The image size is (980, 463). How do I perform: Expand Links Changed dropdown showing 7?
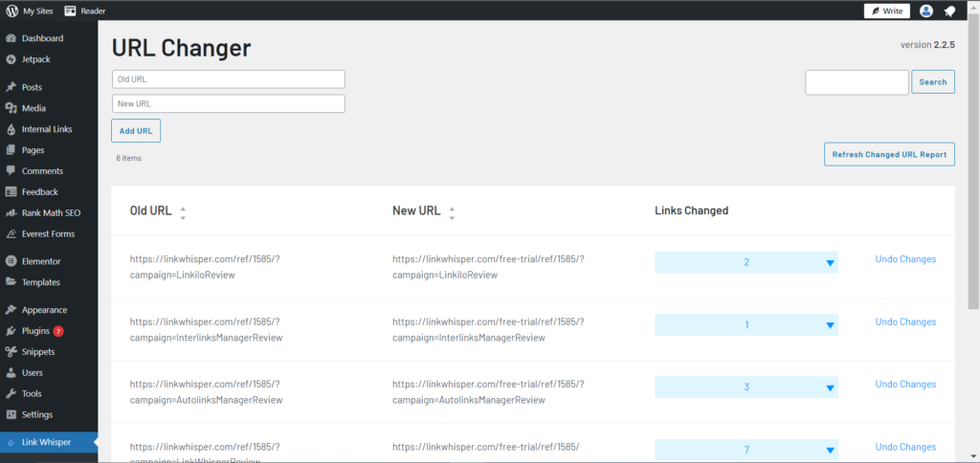[x=746, y=450]
